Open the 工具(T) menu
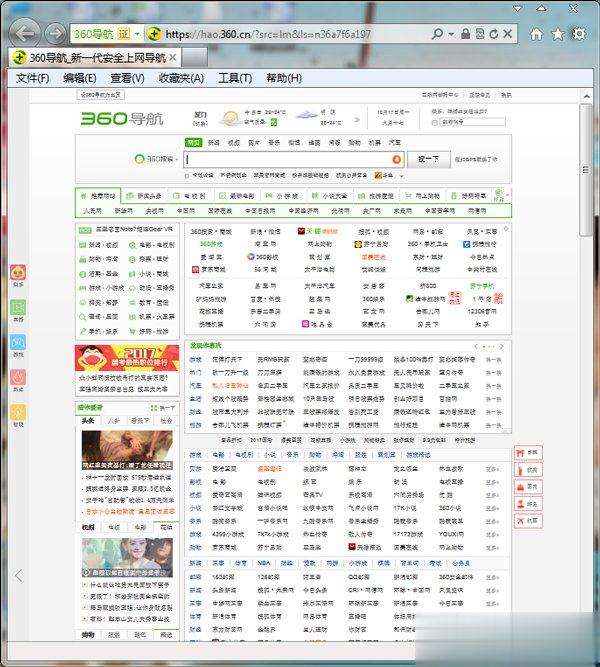600x667 pixels. 235,78
